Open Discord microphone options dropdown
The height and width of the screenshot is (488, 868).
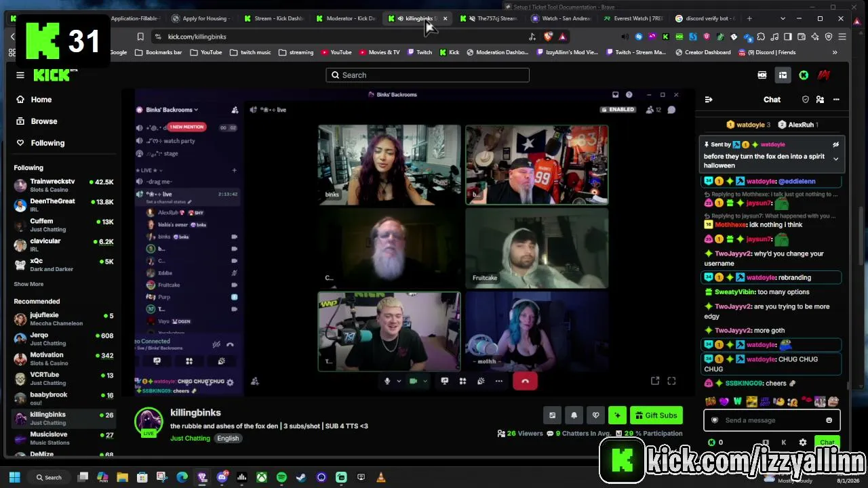pyautogui.click(x=399, y=381)
